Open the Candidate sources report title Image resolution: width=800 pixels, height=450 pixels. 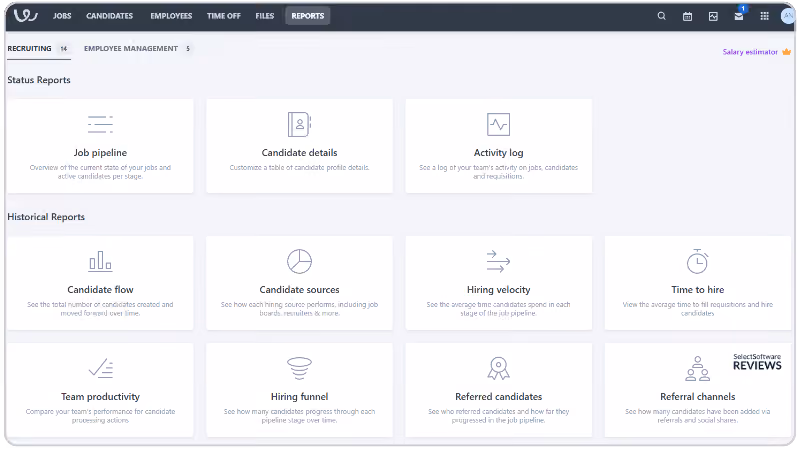tap(299, 289)
